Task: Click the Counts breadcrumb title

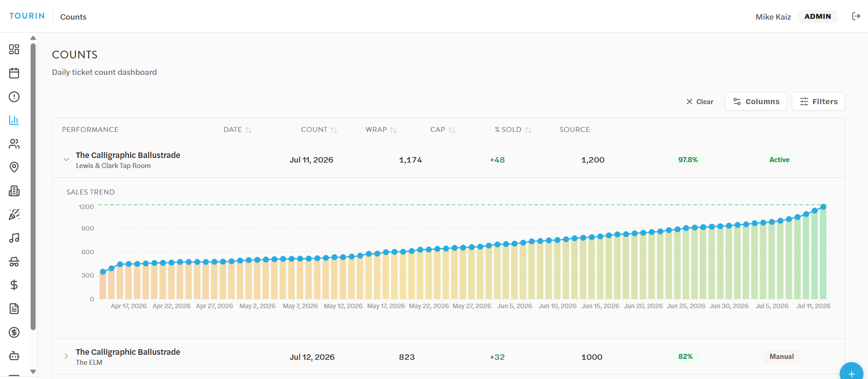Action: (x=73, y=17)
